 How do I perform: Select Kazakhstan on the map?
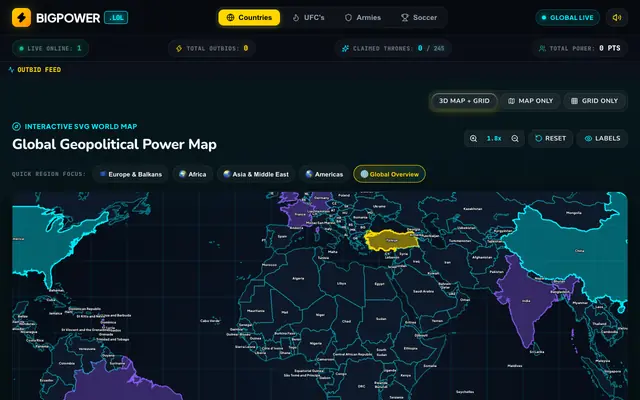[x=473, y=209]
